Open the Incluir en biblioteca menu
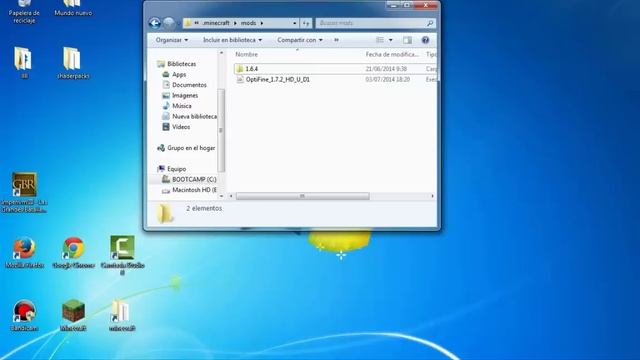This screenshot has width=640, height=360. point(233,40)
